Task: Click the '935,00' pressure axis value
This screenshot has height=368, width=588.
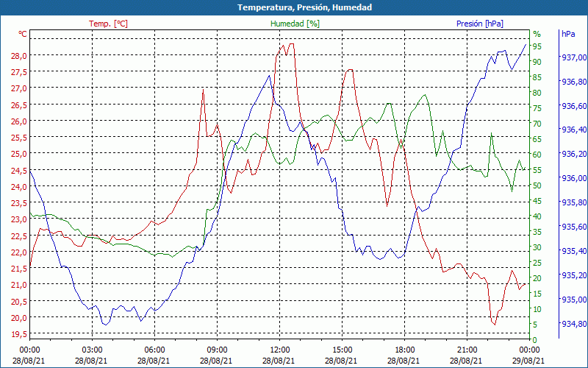Action: pyautogui.click(x=573, y=300)
